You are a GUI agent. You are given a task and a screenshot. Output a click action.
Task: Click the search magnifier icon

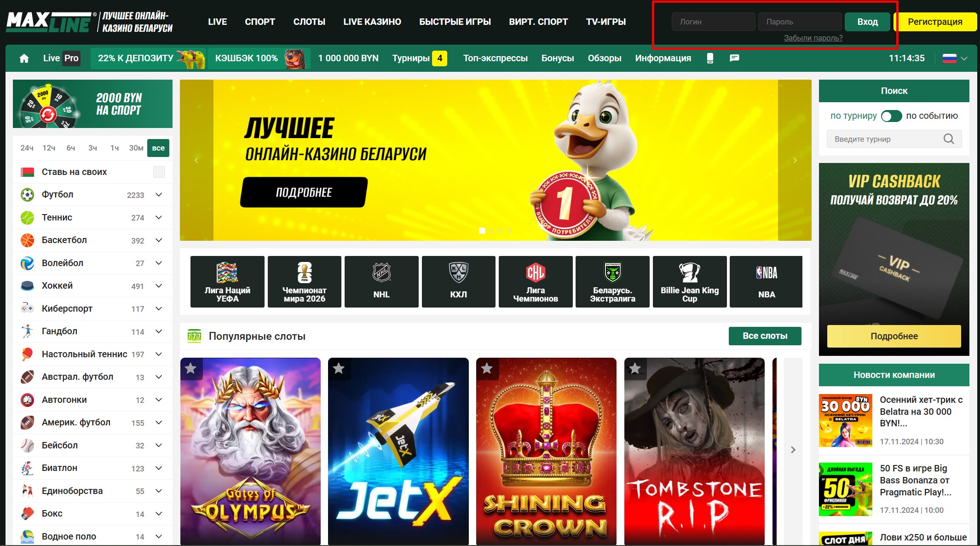949,139
